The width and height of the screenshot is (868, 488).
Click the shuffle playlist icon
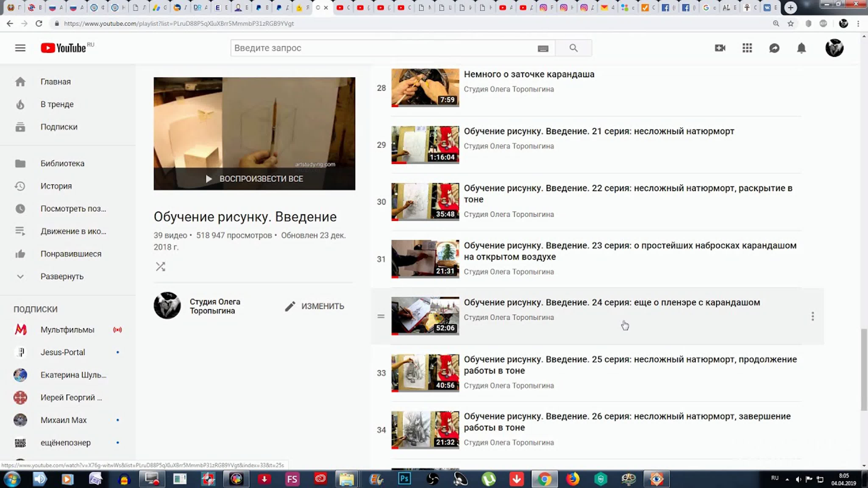[x=160, y=267]
